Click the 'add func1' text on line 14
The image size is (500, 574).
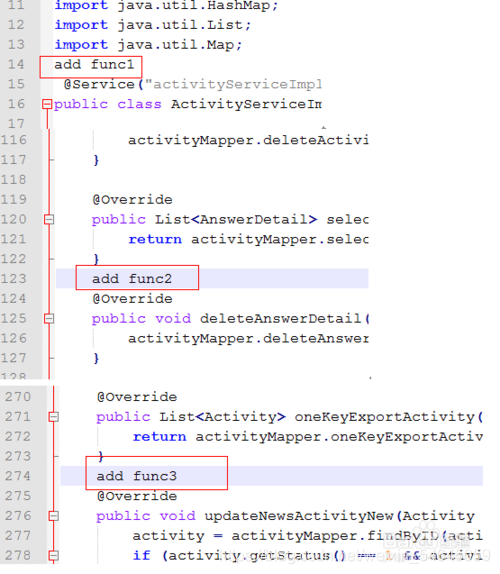(94, 65)
